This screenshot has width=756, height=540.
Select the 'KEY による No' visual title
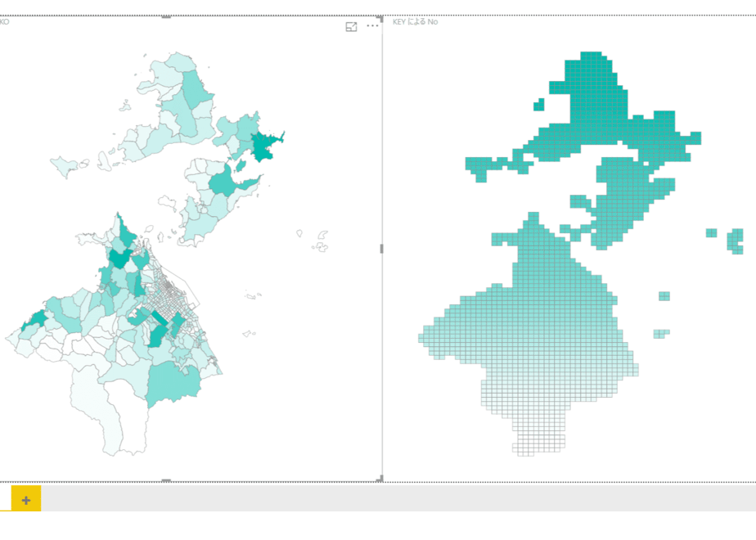[415, 22]
